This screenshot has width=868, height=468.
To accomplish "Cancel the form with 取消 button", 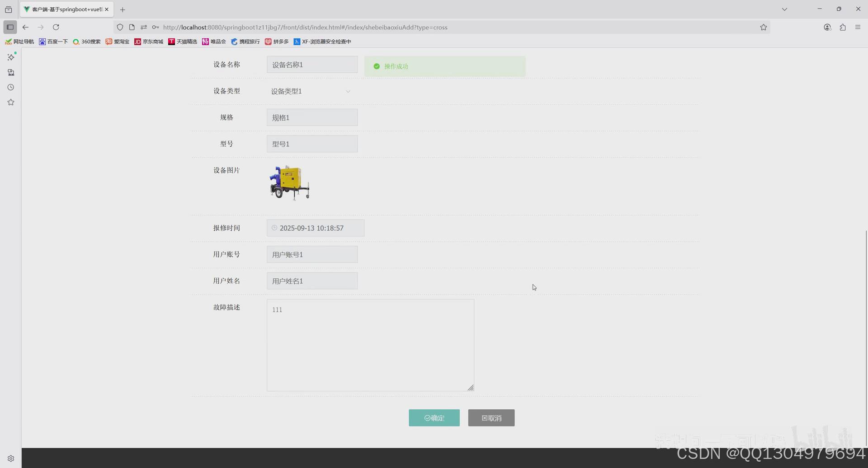I will coord(491,418).
